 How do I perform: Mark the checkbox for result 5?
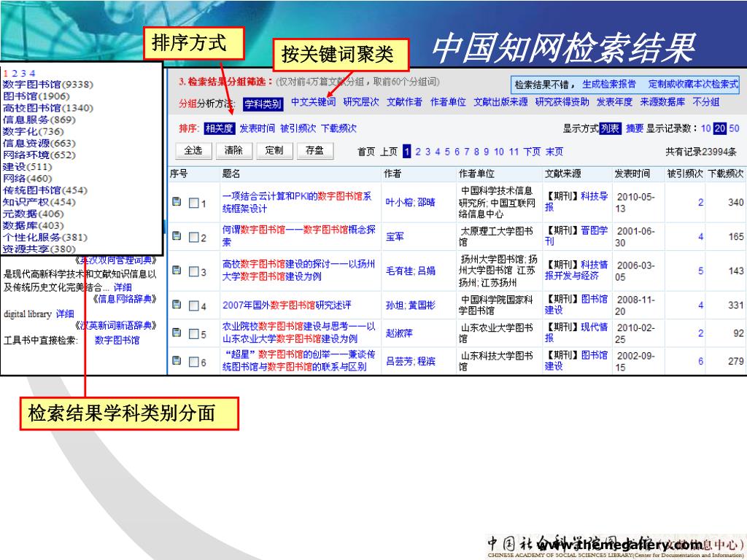click(194, 334)
